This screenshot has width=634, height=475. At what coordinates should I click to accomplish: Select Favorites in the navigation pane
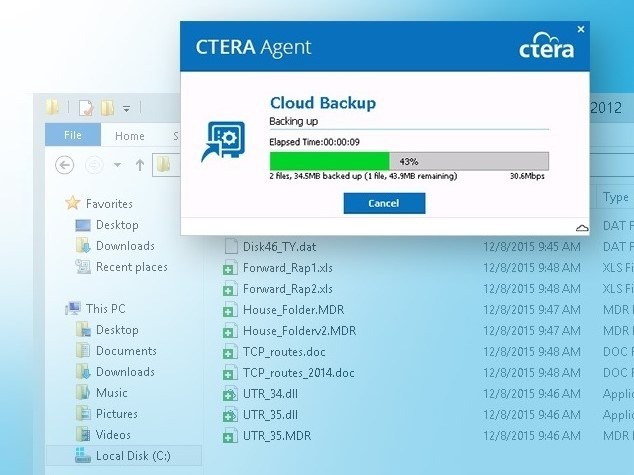109,203
